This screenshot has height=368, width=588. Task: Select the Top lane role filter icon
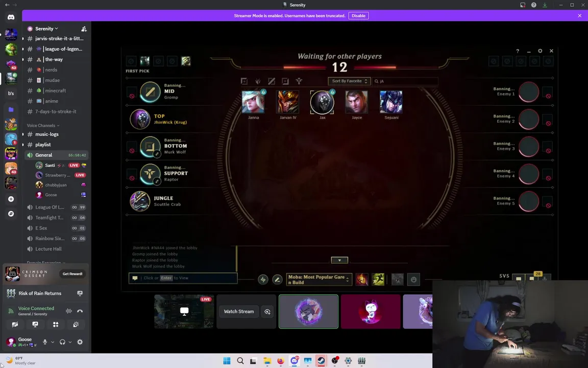coord(244,81)
